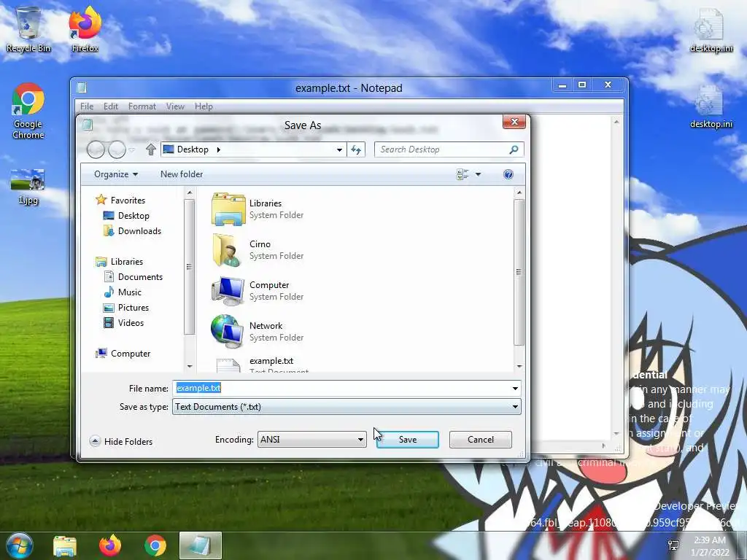Click the Save button
This screenshot has width=747, height=560.
tap(407, 440)
